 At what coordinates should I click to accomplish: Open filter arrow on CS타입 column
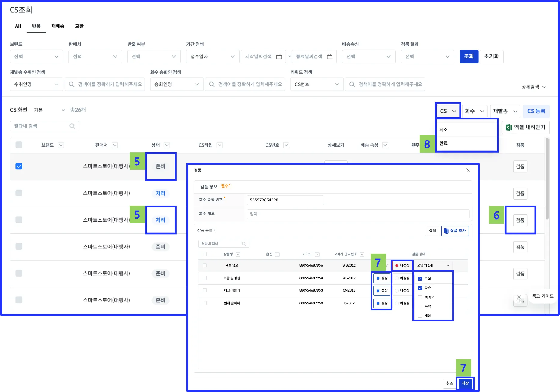pyautogui.click(x=220, y=145)
